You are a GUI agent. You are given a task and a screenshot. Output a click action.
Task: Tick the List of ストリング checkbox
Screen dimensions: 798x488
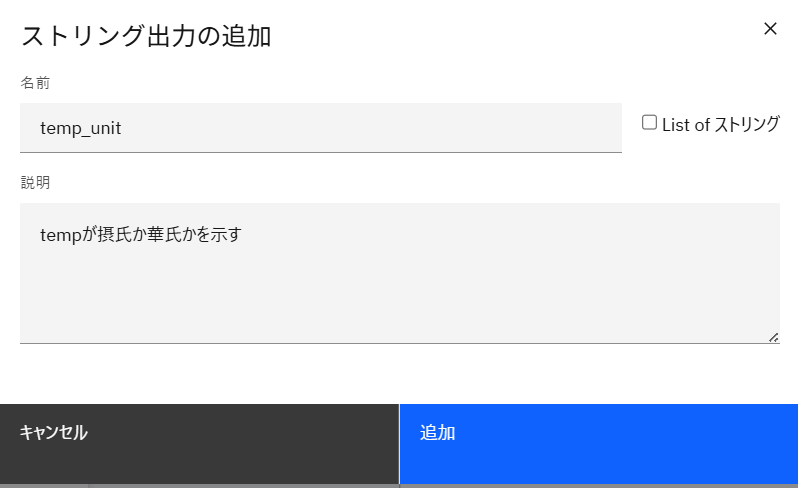[x=650, y=123]
